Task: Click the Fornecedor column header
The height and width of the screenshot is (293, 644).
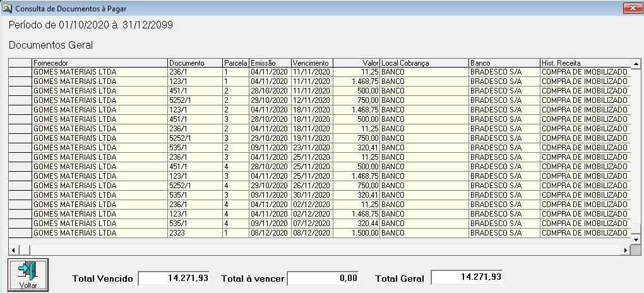Action: tap(99, 63)
